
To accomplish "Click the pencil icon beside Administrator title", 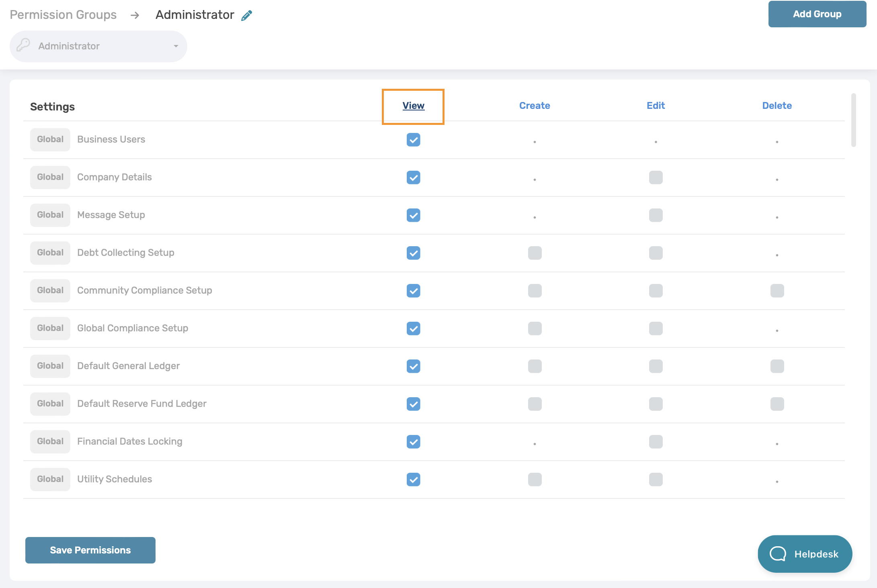I will pos(246,15).
